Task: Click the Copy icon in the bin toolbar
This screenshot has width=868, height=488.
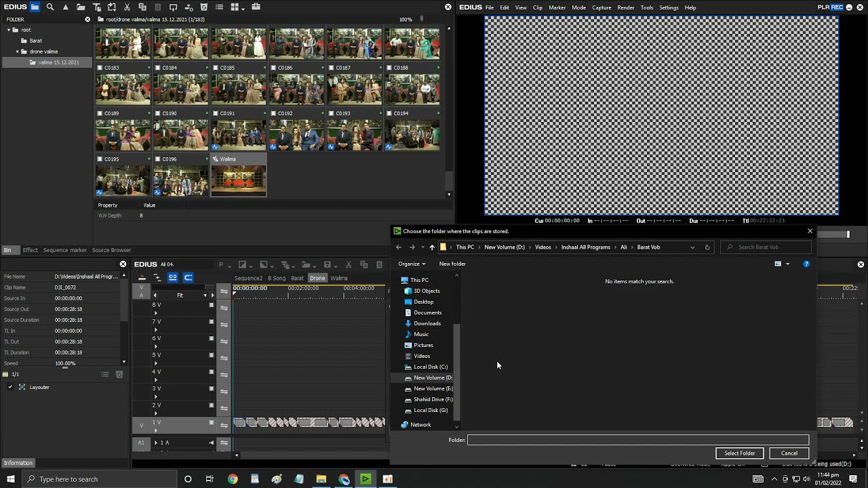Action: 142,7
